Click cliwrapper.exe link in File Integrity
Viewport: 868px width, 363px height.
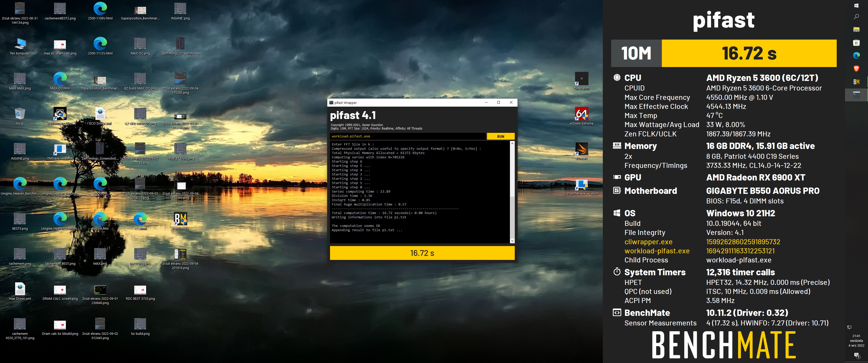(648, 242)
